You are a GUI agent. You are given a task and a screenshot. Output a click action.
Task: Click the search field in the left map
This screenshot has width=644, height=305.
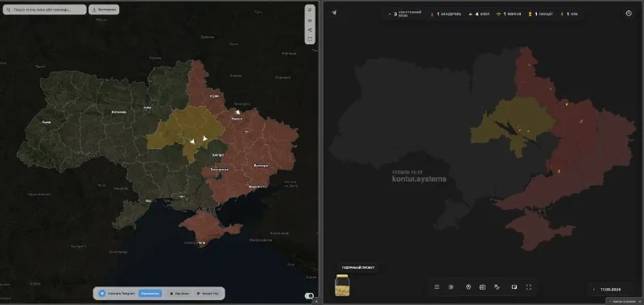(x=44, y=10)
